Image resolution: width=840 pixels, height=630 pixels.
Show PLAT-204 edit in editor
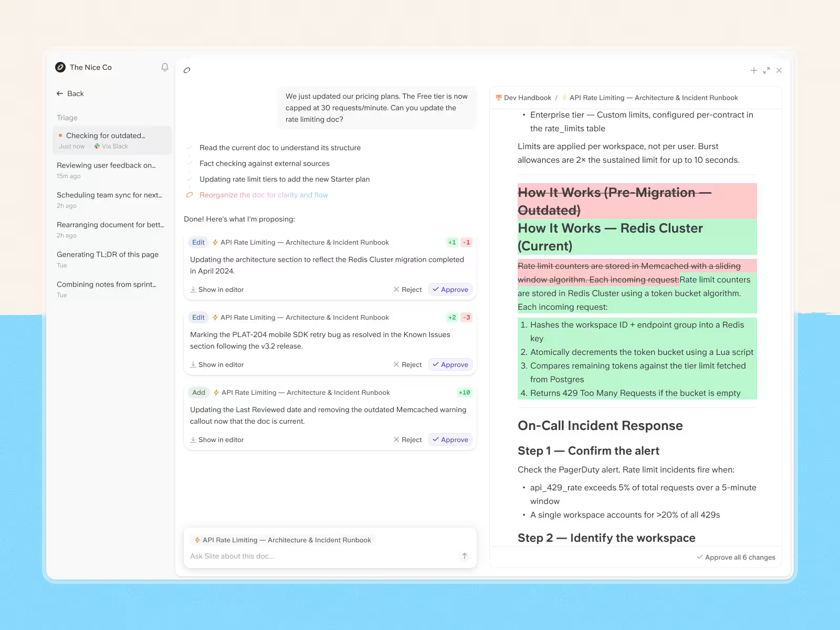click(217, 364)
